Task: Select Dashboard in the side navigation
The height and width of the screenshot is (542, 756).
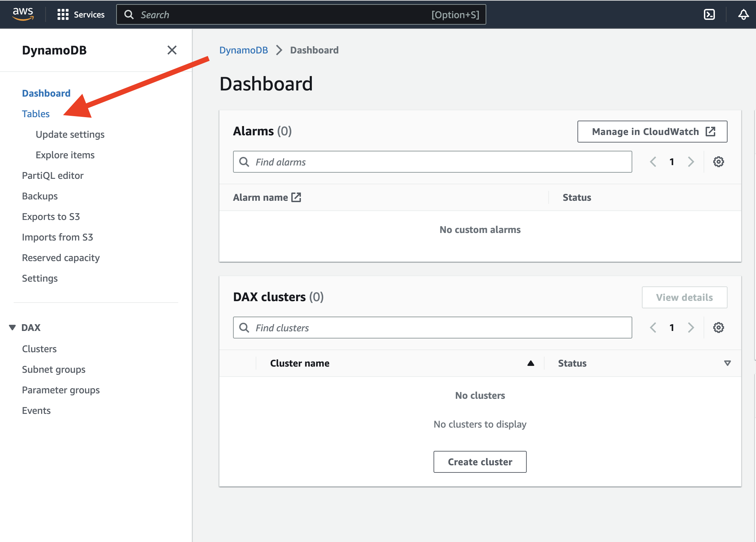Action: pyautogui.click(x=46, y=93)
